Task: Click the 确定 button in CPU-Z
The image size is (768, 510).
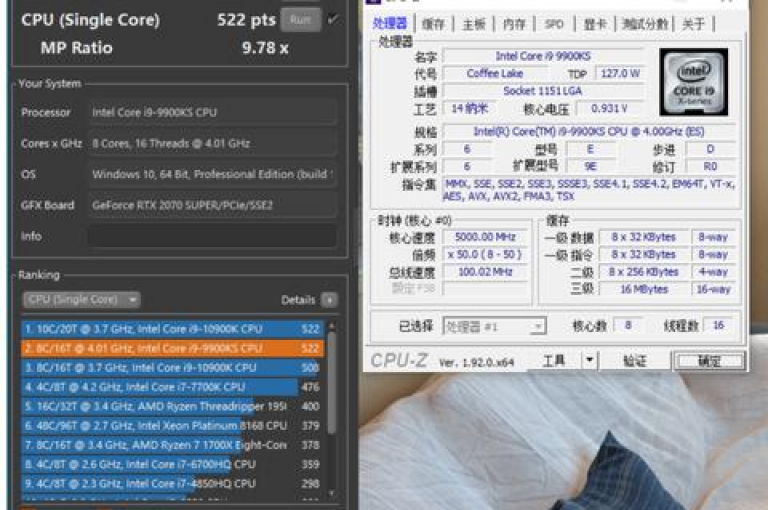Action: 709,361
